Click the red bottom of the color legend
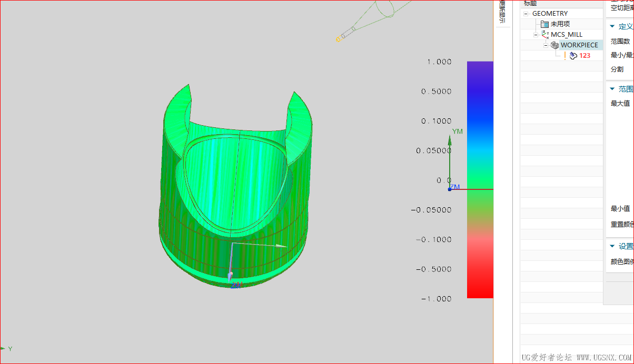This screenshot has height=364, width=634. coord(480,289)
